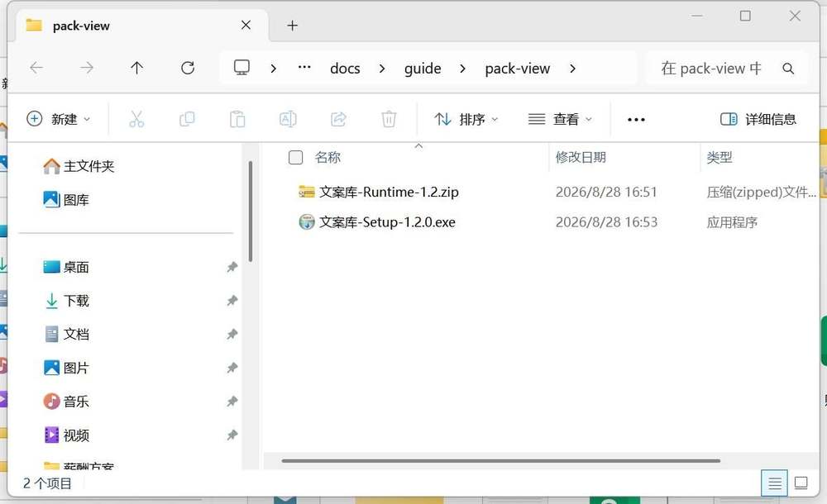Select file 文案库-Setup-1.2.0.exe

click(x=387, y=222)
